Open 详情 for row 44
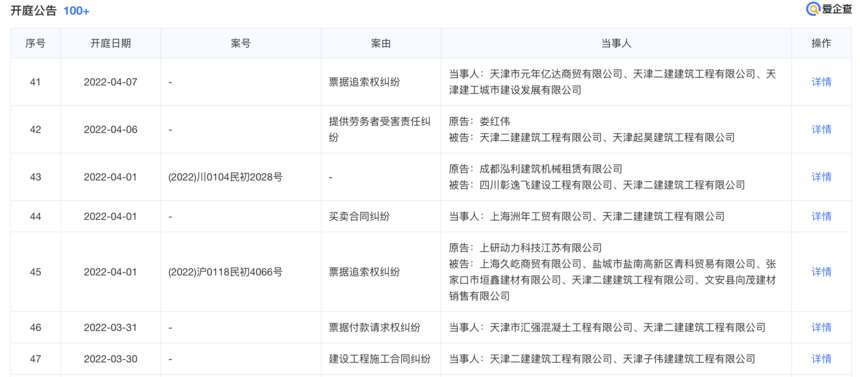Viewport: 860px width, 377px height. 821,217
